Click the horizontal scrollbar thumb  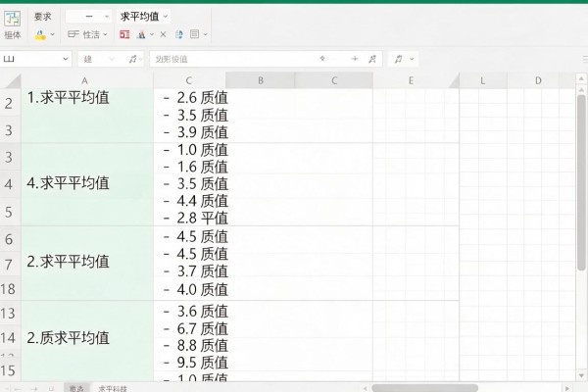[424, 388]
